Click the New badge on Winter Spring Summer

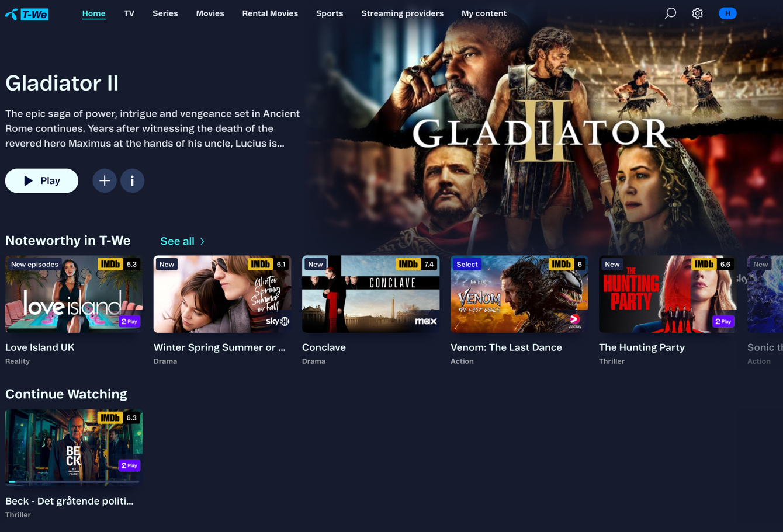tap(167, 265)
